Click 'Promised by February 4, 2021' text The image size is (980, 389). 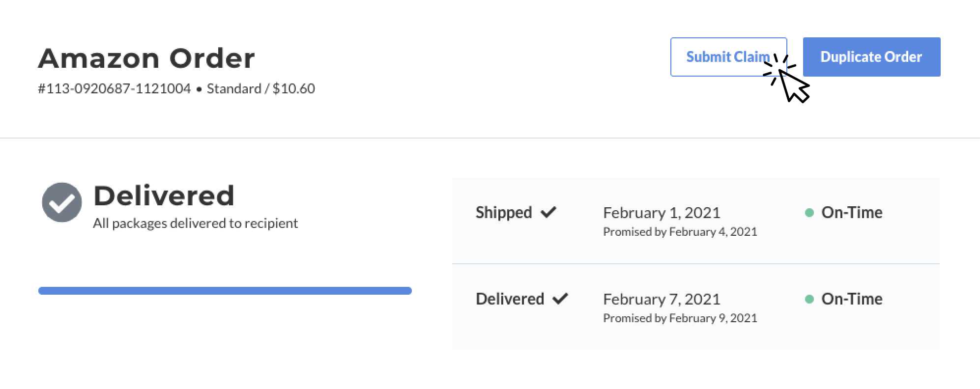click(680, 232)
